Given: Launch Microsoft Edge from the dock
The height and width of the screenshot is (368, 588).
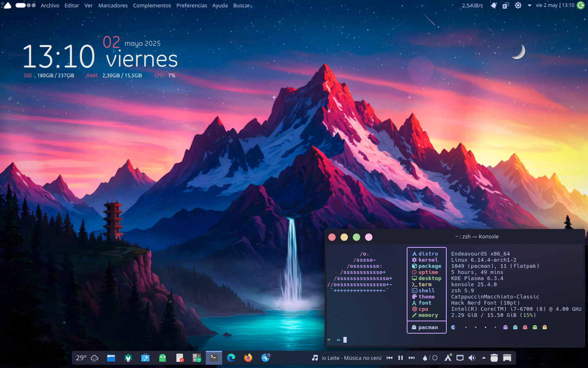Looking at the screenshot, I should pos(231,358).
